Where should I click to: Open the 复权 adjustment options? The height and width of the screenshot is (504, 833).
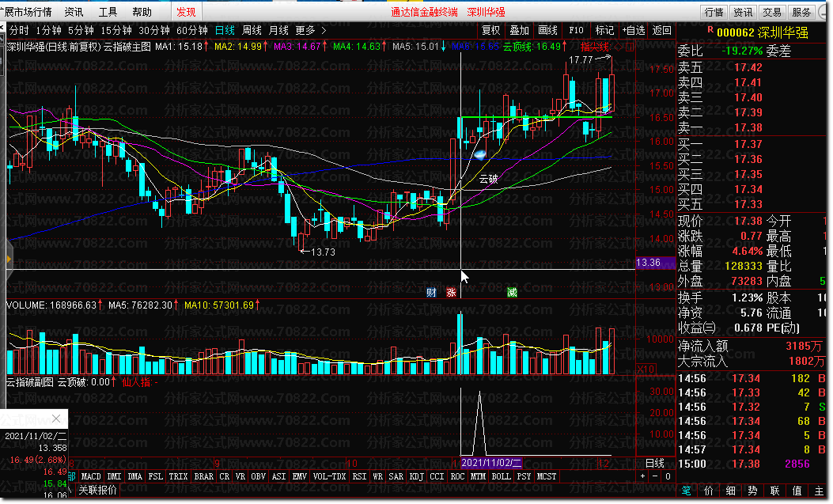491,31
